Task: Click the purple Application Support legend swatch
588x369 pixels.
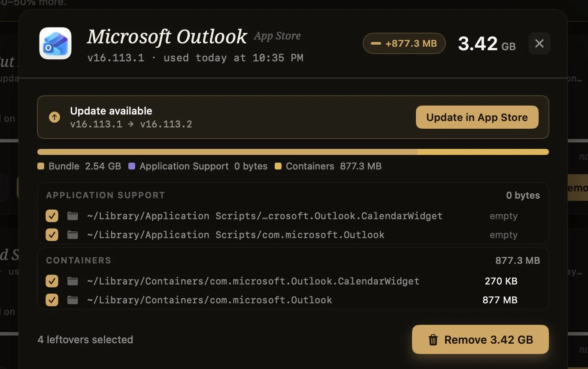Action: pos(132,166)
